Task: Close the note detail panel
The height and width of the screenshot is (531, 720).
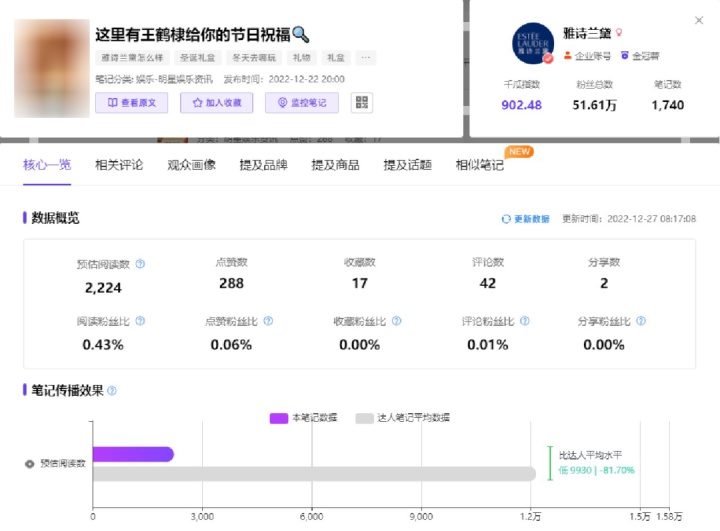Action: [699, 20]
